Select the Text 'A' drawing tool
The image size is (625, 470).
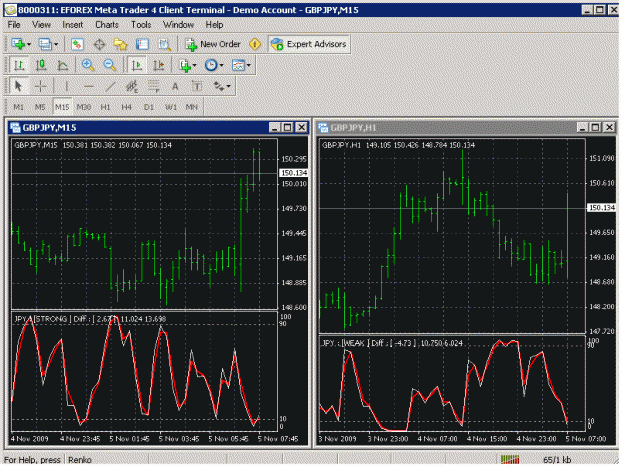pos(175,86)
